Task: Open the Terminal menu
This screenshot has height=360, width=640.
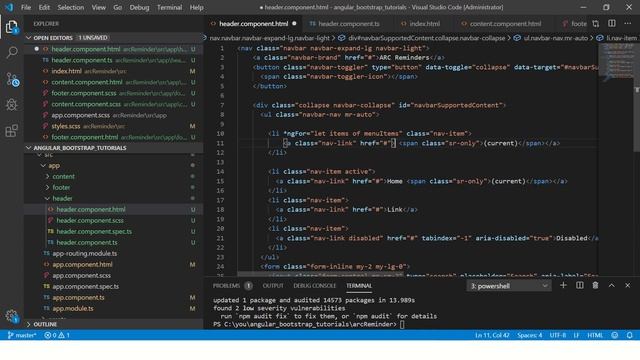Action: 169,7
